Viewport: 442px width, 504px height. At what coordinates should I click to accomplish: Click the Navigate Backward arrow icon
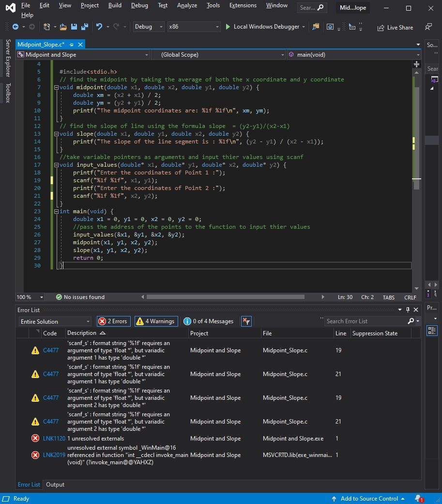[15, 27]
